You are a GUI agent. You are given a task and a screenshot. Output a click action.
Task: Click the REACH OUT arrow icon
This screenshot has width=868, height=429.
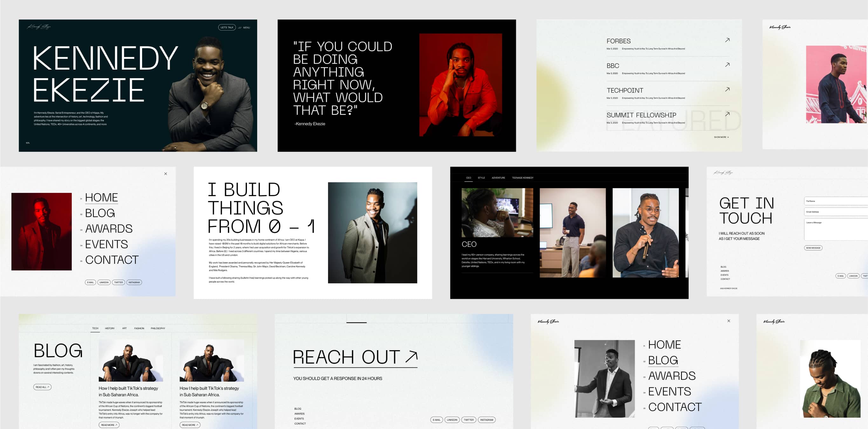click(x=411, y=357)
